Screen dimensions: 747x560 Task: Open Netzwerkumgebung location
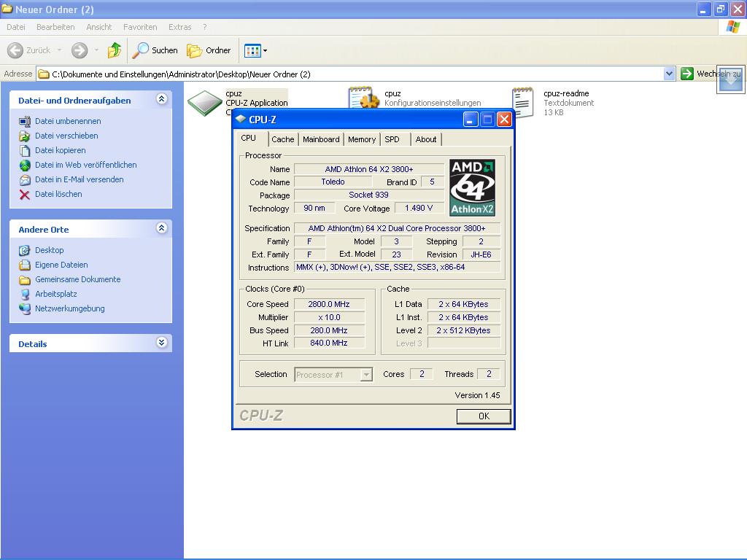pyautogui.click(x=69, y=308)
